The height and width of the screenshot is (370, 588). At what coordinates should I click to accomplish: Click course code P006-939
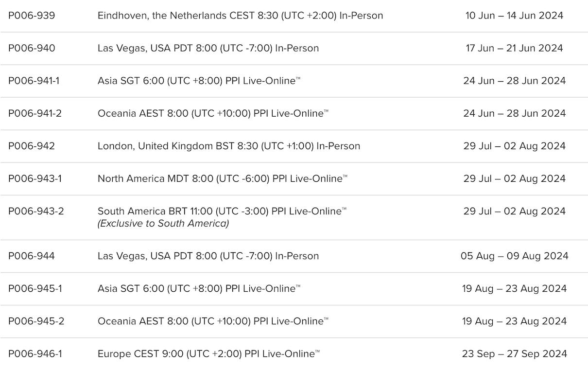32,16
